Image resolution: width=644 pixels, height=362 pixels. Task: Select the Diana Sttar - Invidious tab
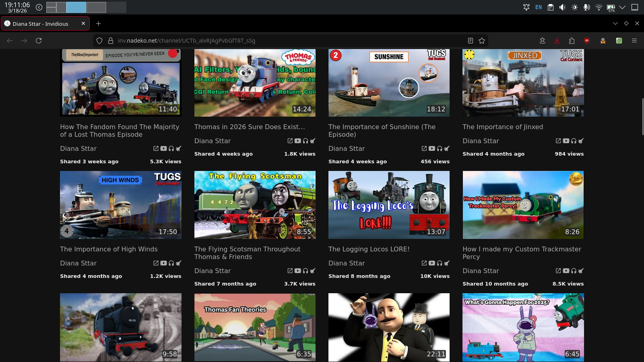pyautogui.click(x=45, y=24)
